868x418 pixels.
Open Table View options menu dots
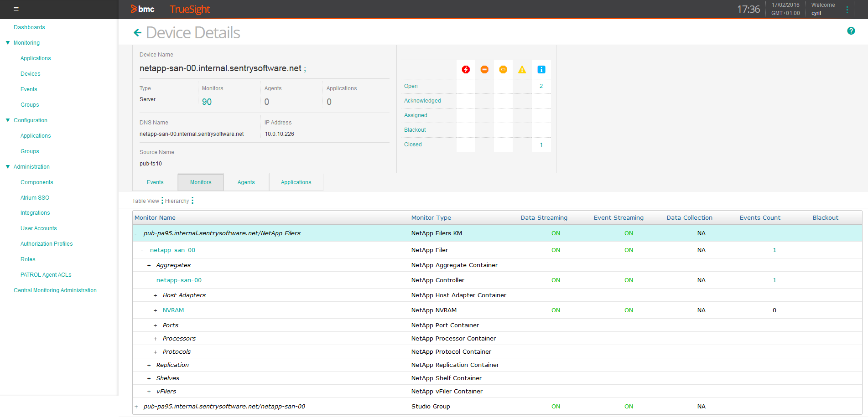point(162,201)
